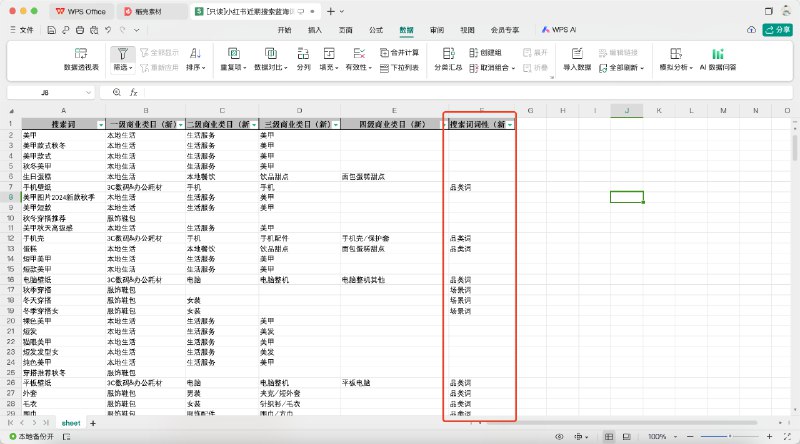
Task: Click the 重复项 duplicates icon
Action: click(234, 54)
